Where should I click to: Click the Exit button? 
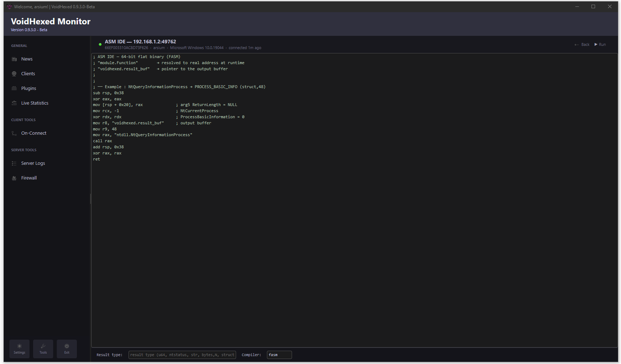click(66, 349)
